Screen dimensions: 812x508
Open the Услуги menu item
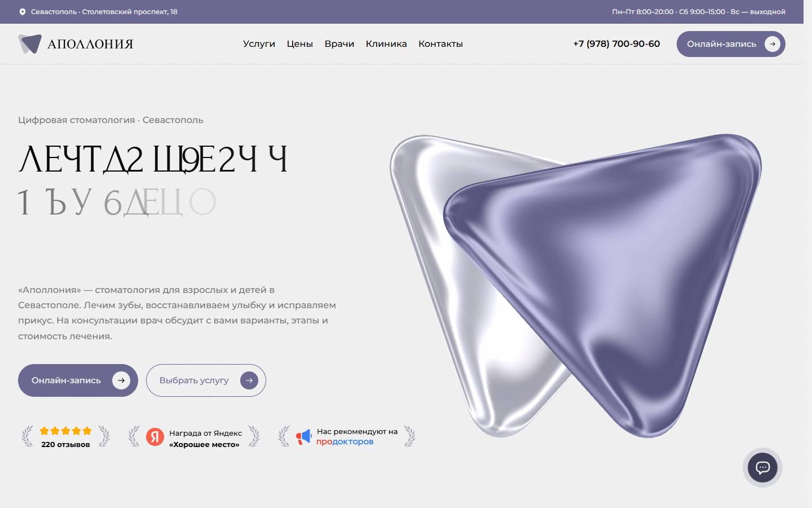259,44
